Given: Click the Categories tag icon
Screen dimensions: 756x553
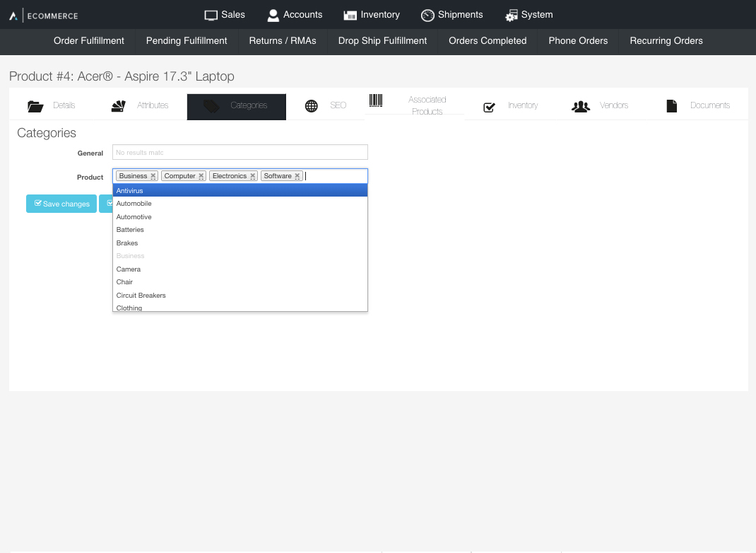Looking at the screenshot, I should (x=211, y=106).
